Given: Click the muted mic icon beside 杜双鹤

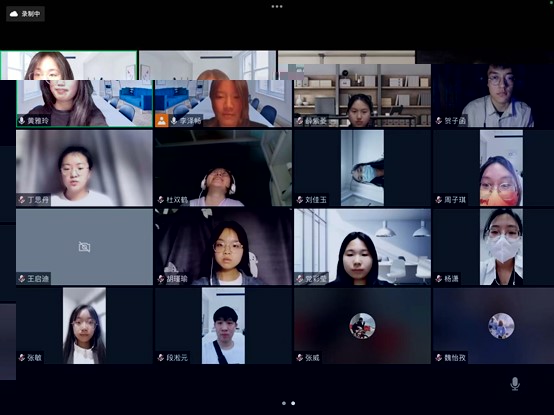Looking at the screenshot, I should point(161,200).
